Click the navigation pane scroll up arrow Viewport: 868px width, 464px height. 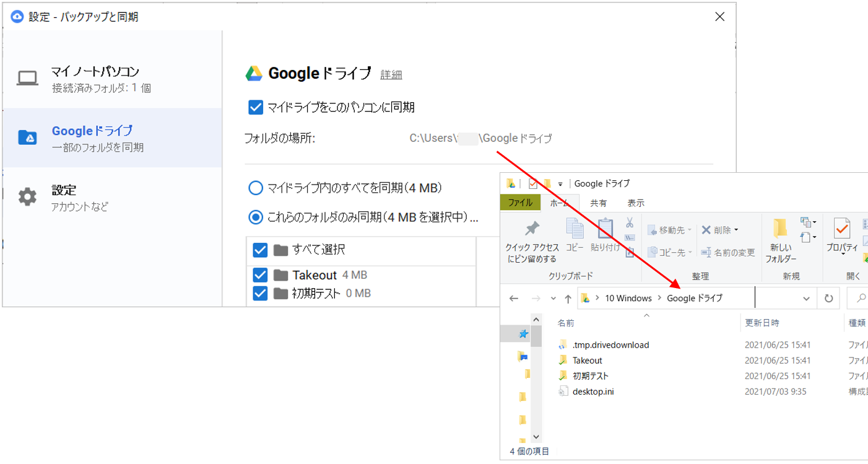tap(536, 318)
